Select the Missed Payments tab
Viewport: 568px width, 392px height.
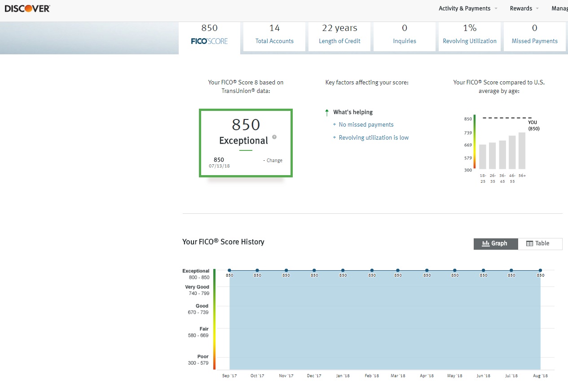534,36
